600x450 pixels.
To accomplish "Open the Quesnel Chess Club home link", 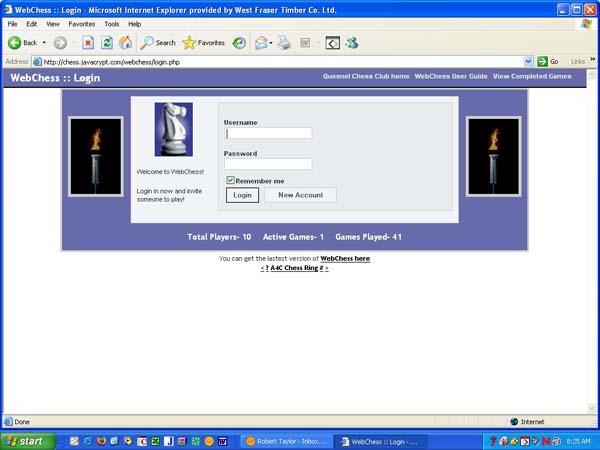I will coord(366,76).
